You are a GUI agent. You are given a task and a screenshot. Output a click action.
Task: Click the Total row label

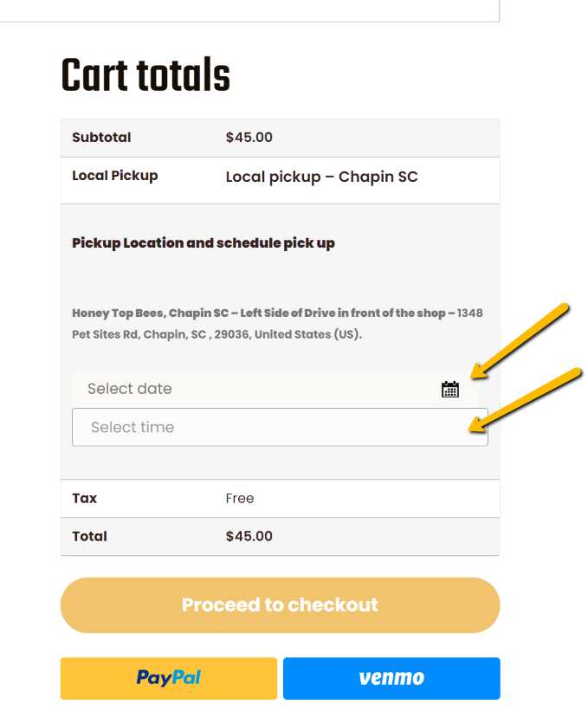(89, 536)
